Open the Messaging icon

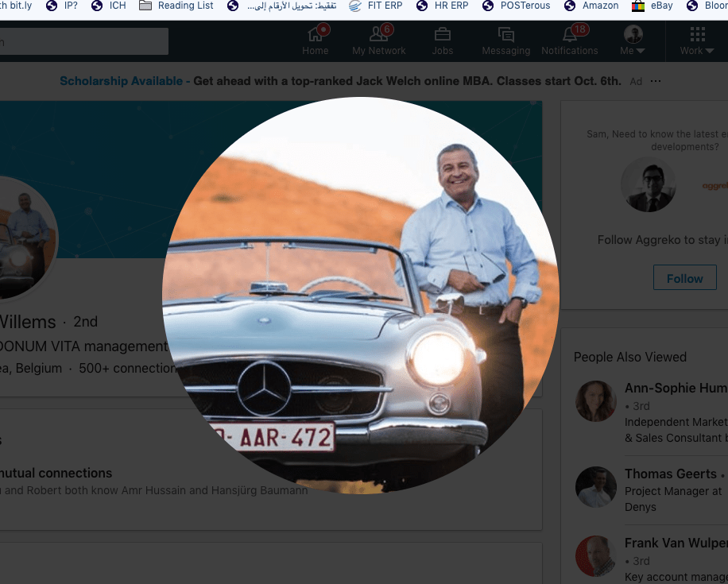point(505,34)
